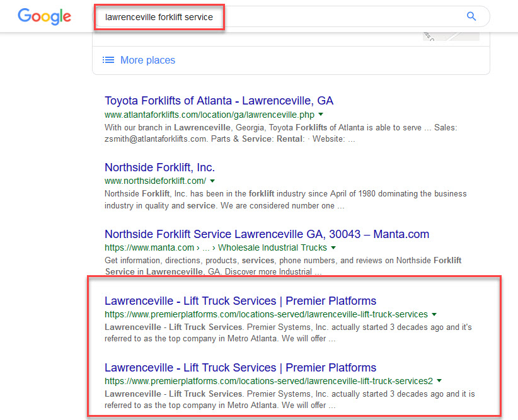Open Northside Forklift Service Manta.com result
Viewport: 518px width, 420px height.
[x=267, y=234]
